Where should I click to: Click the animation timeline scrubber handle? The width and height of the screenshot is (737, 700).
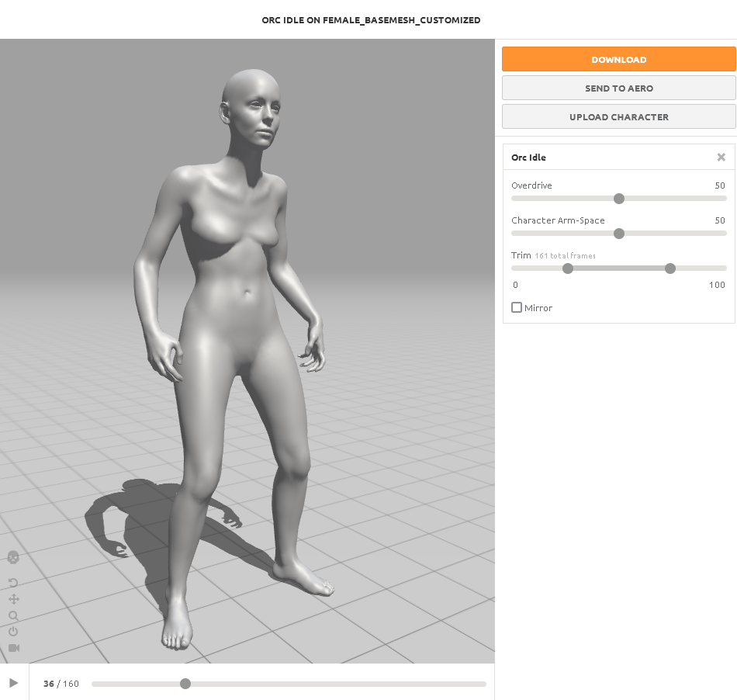point(185,684)
